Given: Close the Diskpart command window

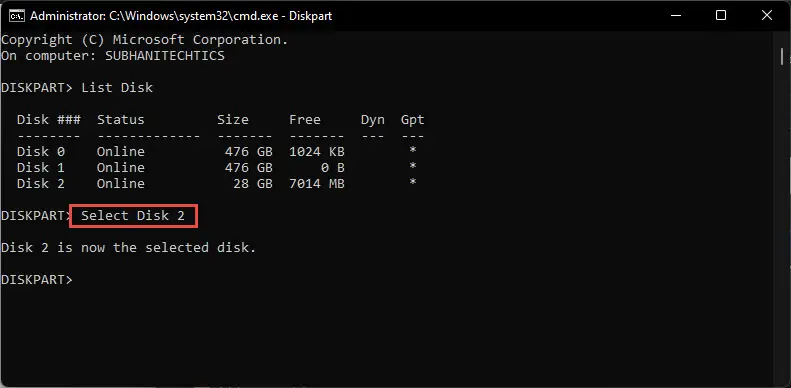Looking at the screenshot, I should 767,16.
